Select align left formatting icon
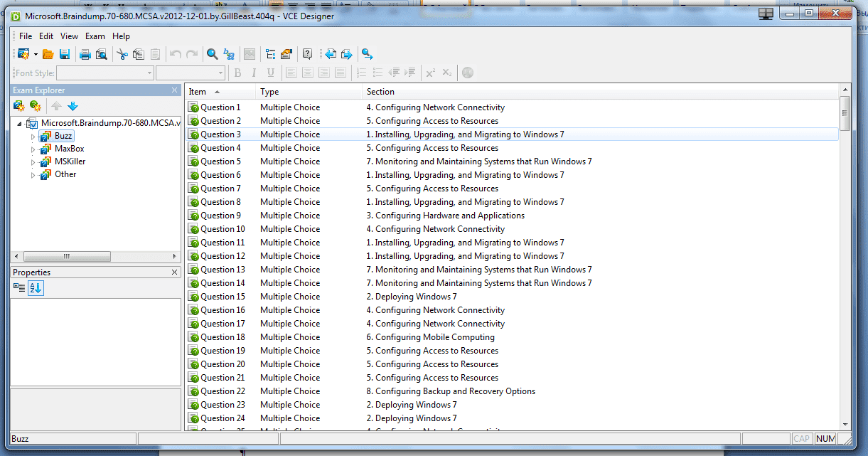 click(291, 73)
